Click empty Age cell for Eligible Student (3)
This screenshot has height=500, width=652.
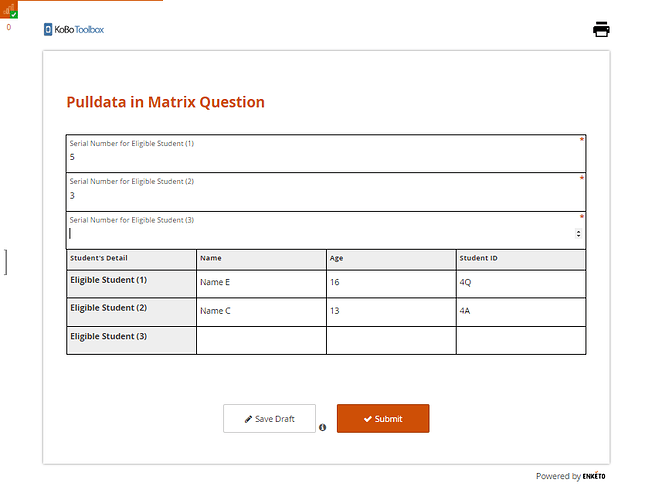click(x=391, y=340)
